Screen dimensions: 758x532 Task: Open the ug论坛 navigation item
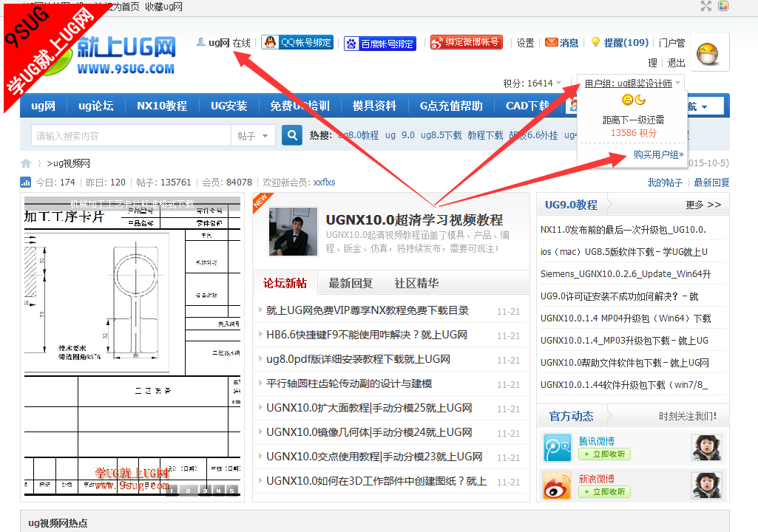(x=95, y=106)
